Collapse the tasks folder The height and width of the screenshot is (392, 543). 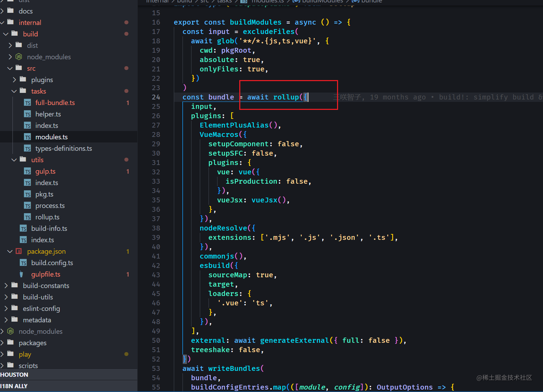pos(14,91)
